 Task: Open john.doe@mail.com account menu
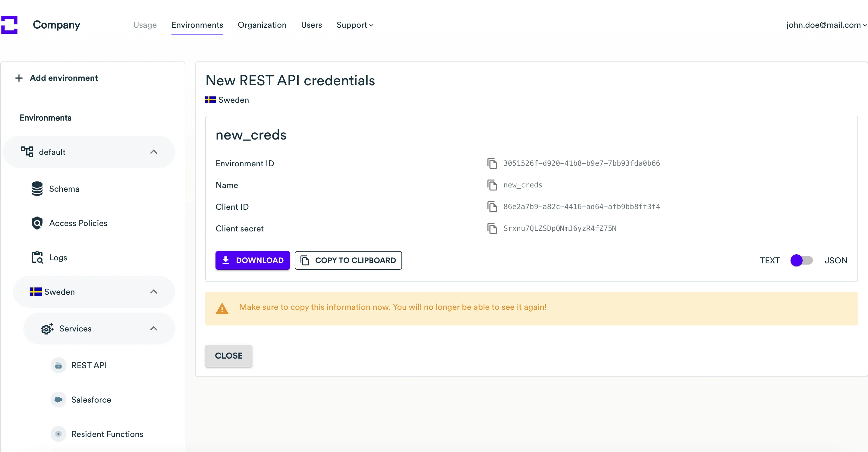click(x=826, y=25)
